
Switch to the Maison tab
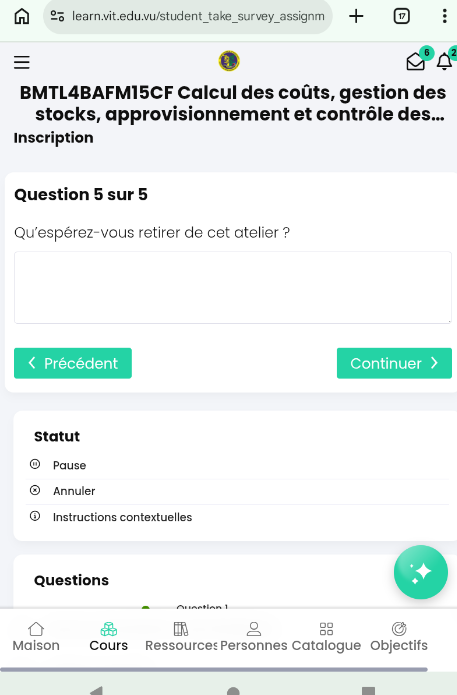coord(36,637)
